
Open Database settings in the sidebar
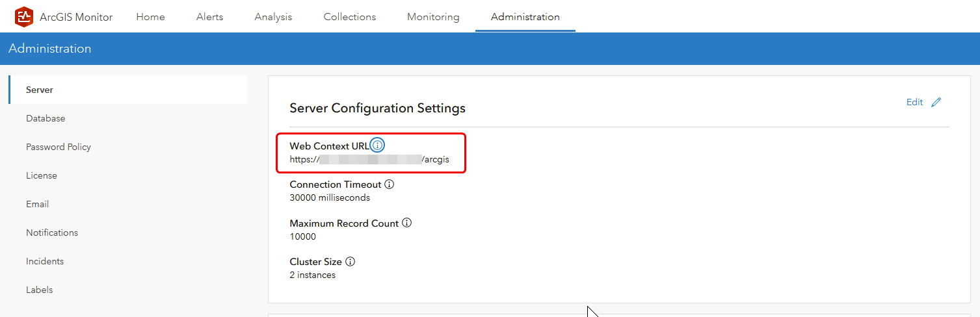pos(46,118)
